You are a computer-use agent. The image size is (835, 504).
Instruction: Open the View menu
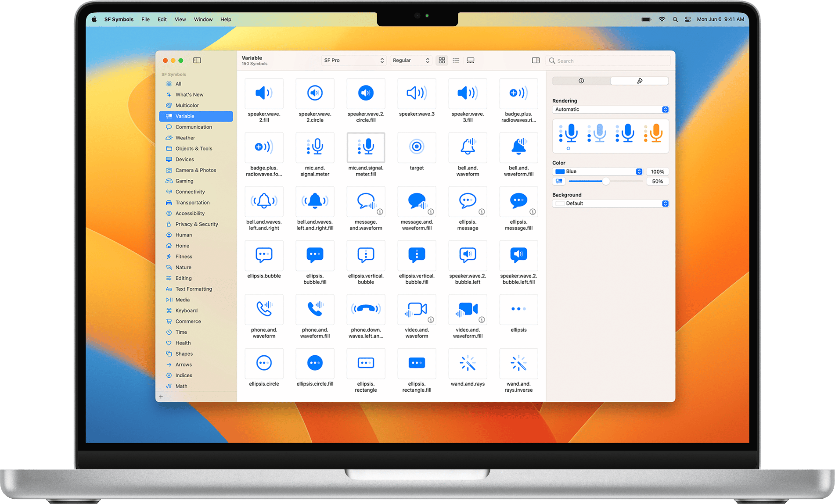coord(180,19)
